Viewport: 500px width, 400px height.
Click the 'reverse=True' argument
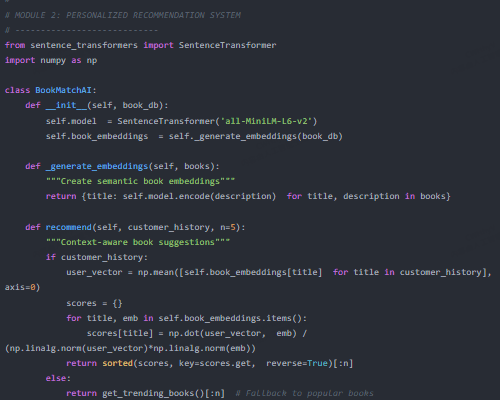(297, 363)
